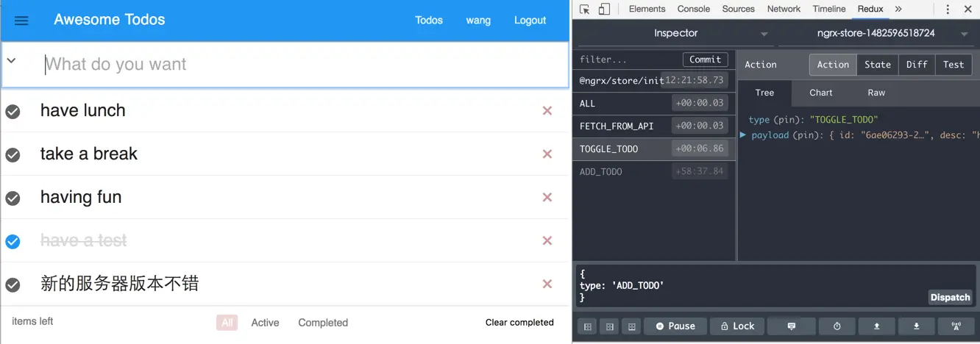Toggle the device toolbar icon
Viewport: 980px width, 344px height.
coord(604,10)
